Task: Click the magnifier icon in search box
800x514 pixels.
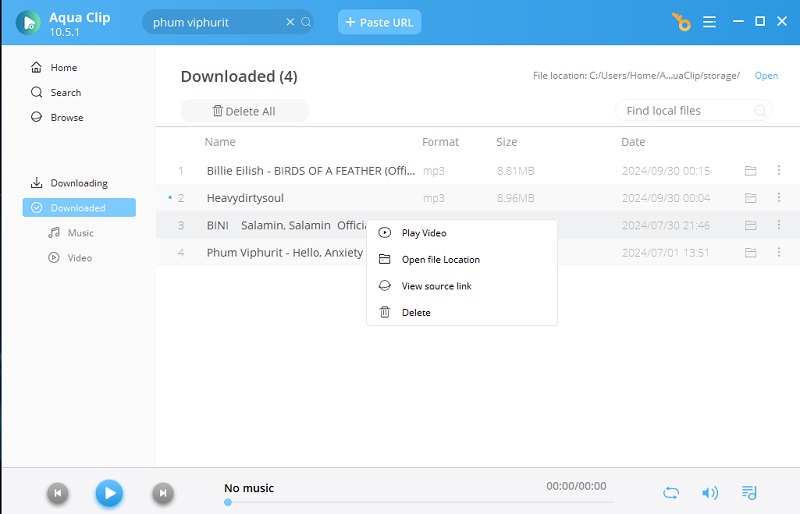Action: click(306, 22)
